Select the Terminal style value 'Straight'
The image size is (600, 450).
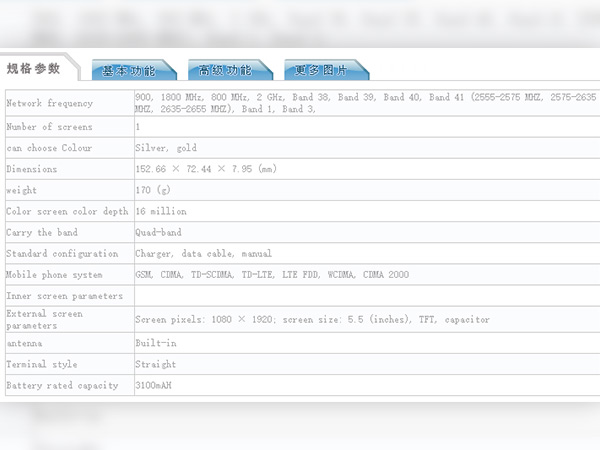(155, 364)
